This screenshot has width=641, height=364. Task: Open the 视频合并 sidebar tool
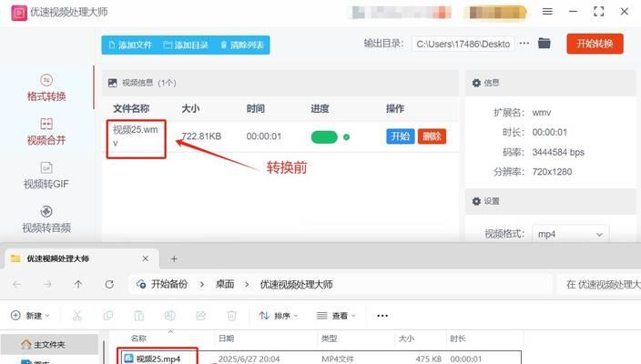coord(46,132)
